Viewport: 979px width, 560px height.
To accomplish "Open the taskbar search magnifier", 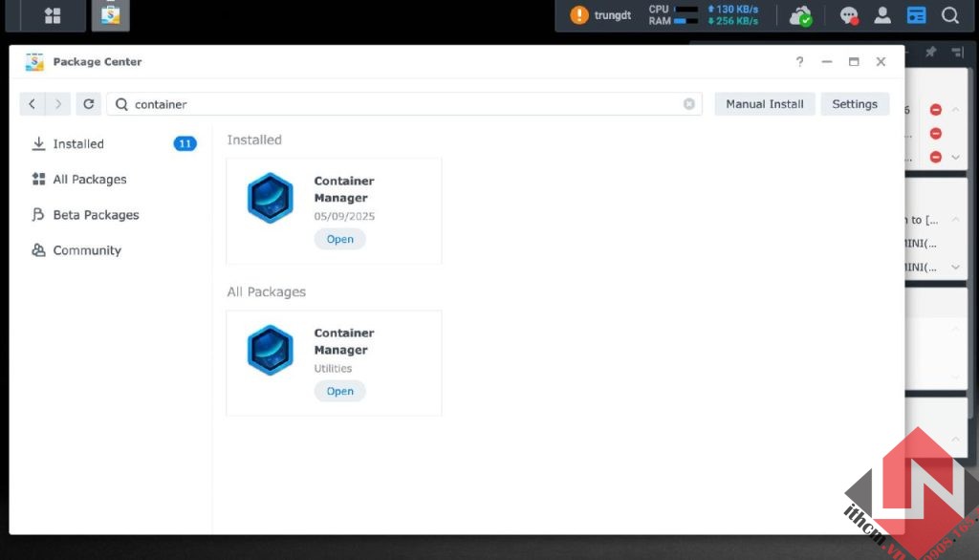I will (950, 15).
